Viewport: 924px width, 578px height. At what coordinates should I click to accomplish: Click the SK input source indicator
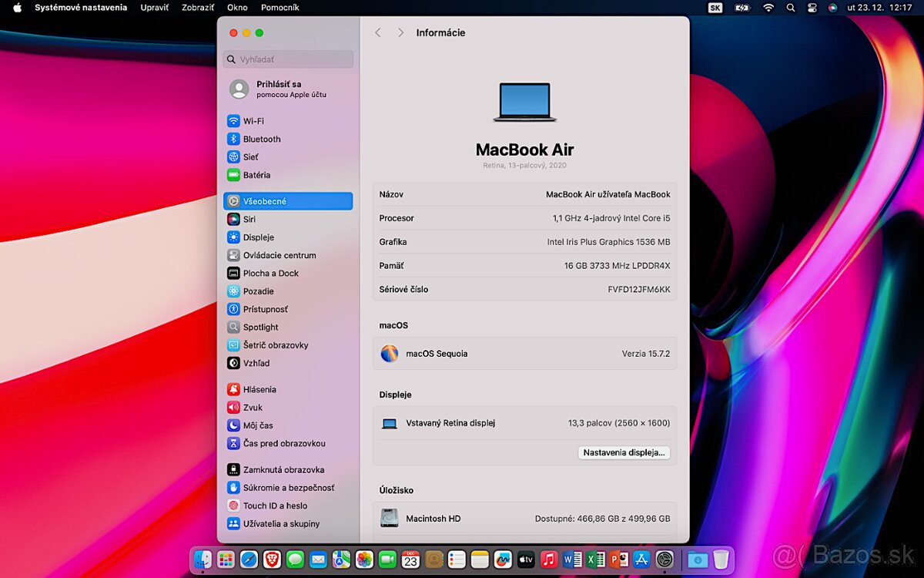pyautogui.click(x=715, y=8)
